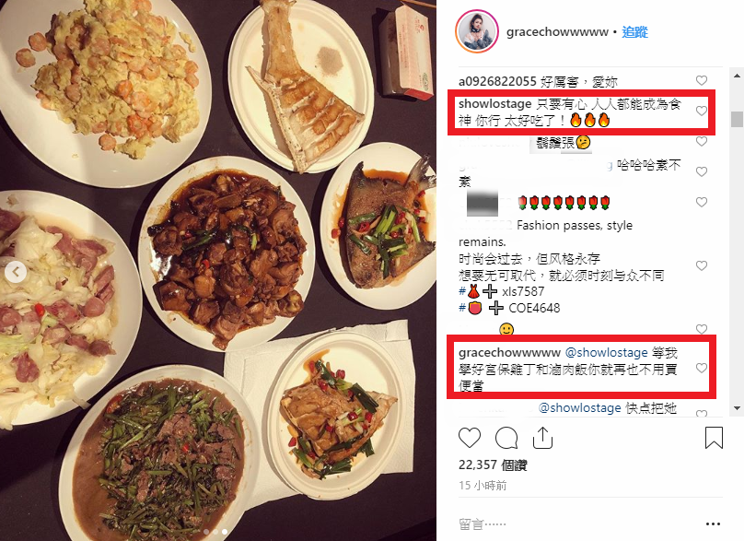Like gracechowwwww's reply comment heart

click(702, 369)
